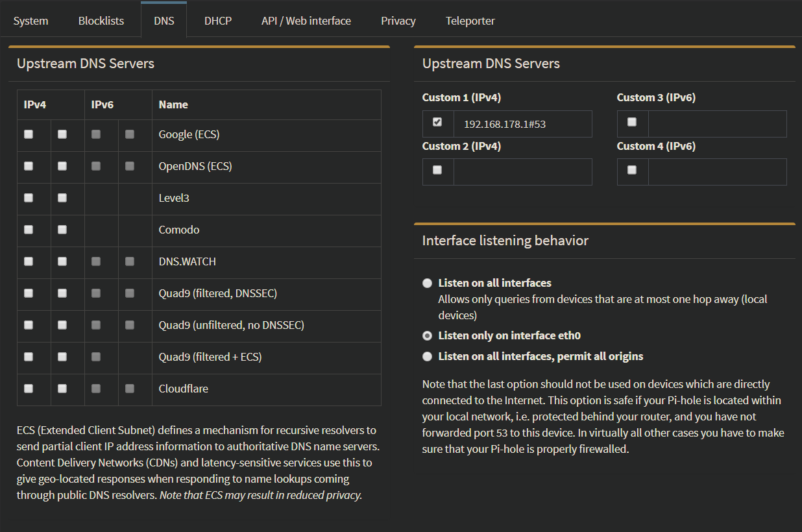Open the DHCP tab

coord(218,21)
